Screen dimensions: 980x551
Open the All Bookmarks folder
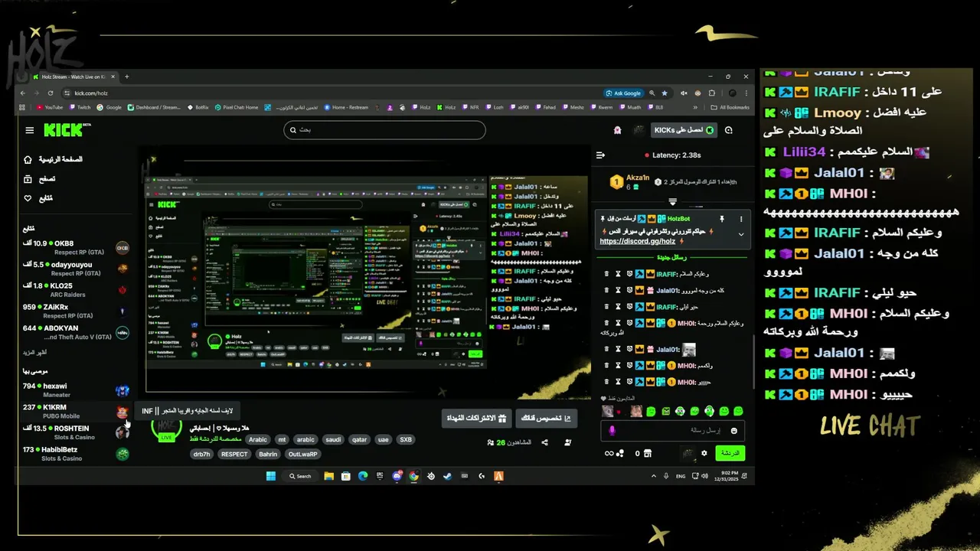(730, 107)
